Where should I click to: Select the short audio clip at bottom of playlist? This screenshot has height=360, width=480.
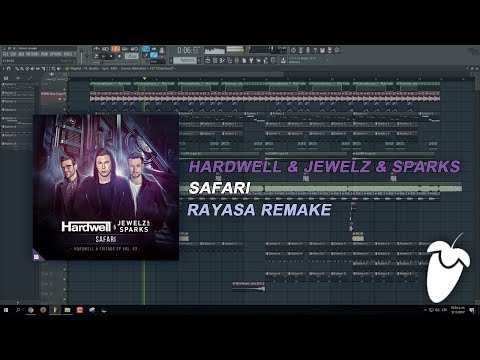[x=249, y=286]
